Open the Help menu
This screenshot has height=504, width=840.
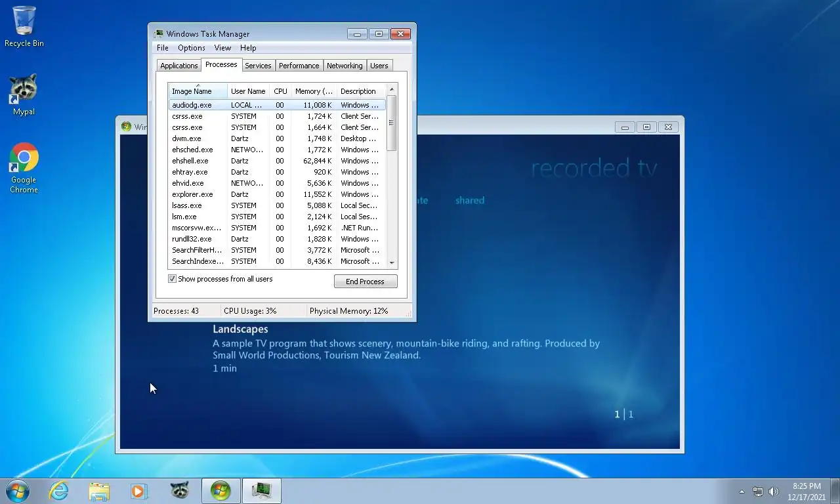click(x=248, y=48)
